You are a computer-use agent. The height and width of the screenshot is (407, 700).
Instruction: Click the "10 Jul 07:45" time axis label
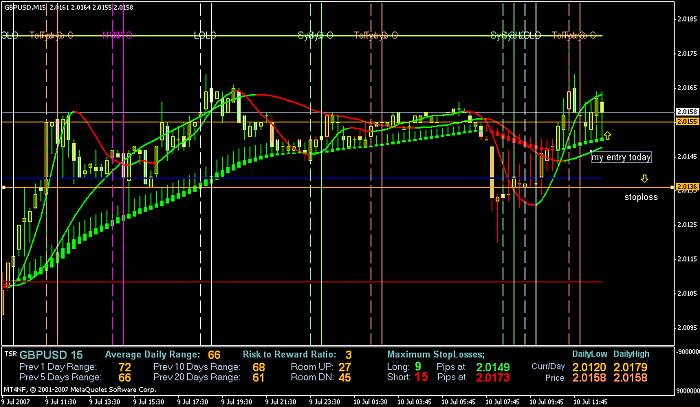click(x=501, y=401)
